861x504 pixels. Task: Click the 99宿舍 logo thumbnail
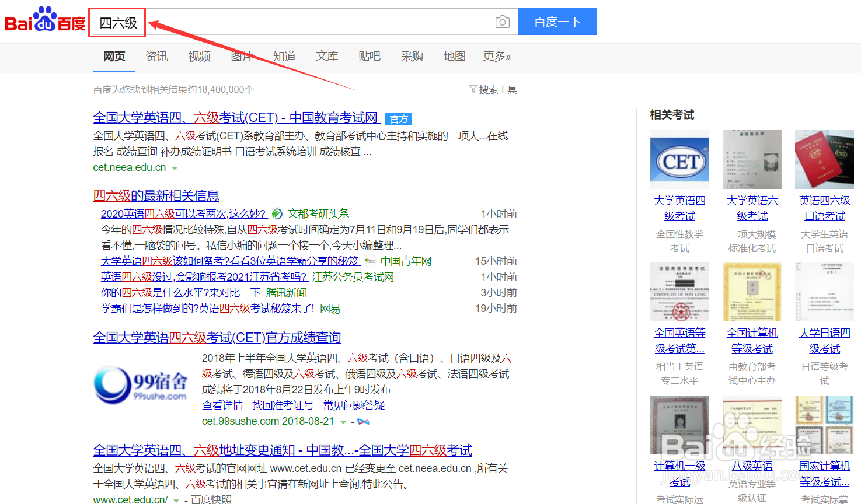(141, 385)
